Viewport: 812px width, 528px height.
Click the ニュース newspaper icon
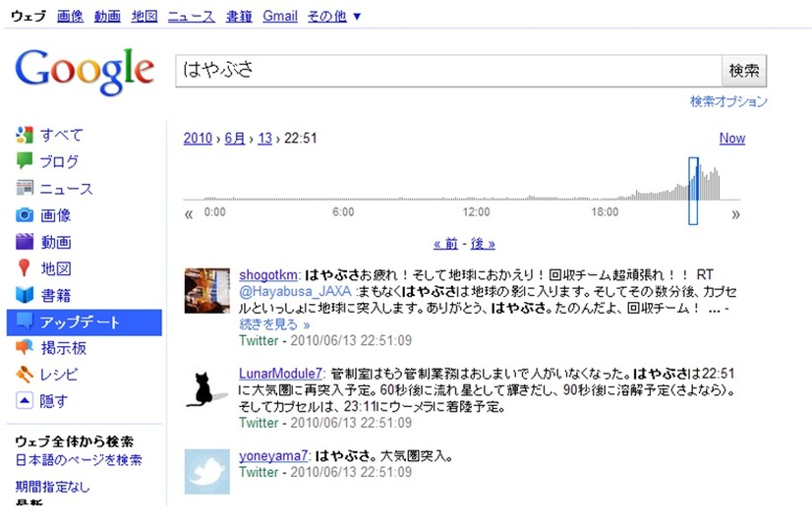coord(25,188)
